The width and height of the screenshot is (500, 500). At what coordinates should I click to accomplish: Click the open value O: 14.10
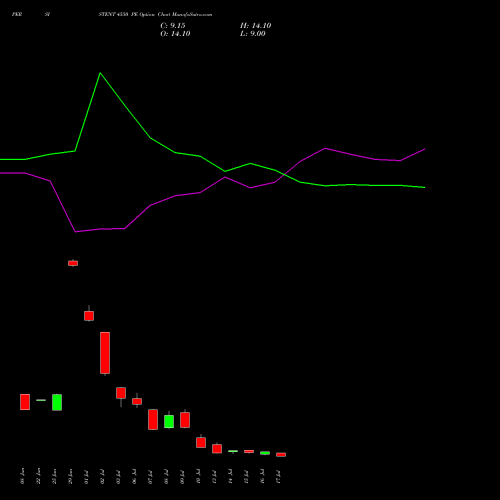[x=175, y=34]
